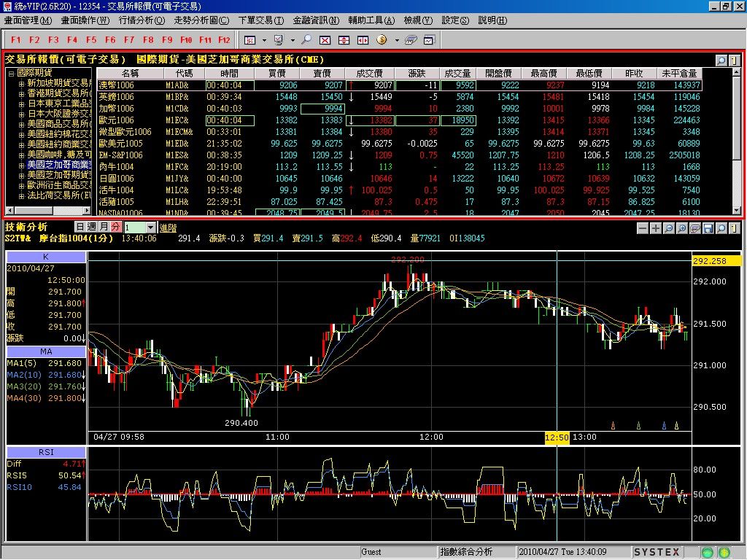747x560 pixels.
Task: Switch chart period to 分 (minute)
Action: (x=116, y=227)
